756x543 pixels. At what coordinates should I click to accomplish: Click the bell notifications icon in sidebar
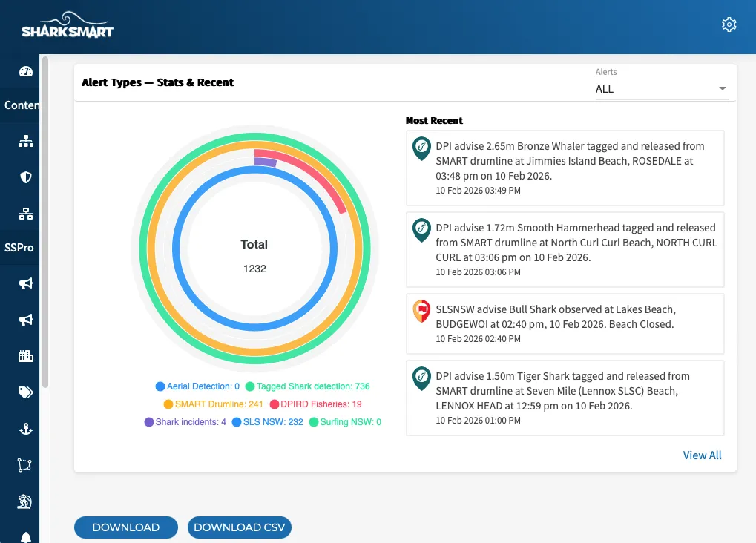point(25,537)
